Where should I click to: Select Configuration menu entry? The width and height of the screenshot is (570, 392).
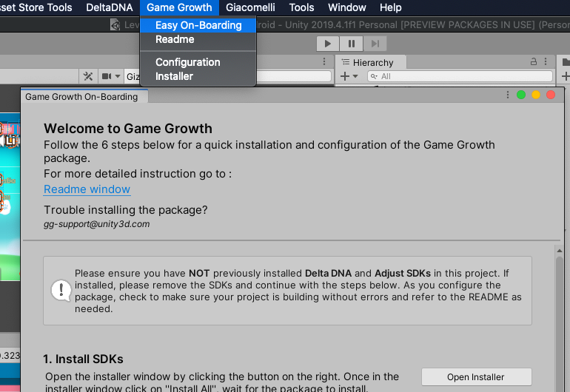[198, 62]
